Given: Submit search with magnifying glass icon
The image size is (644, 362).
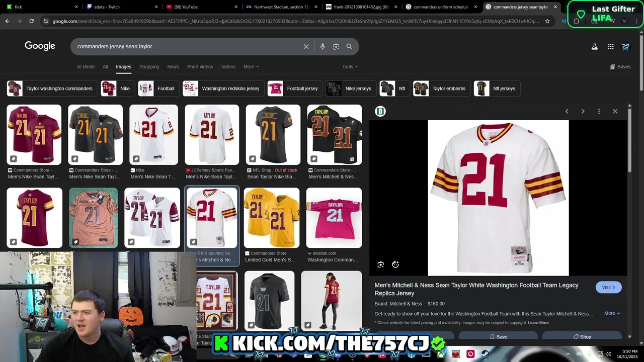Looking at the screenshot, I should [x=349, y=46].
